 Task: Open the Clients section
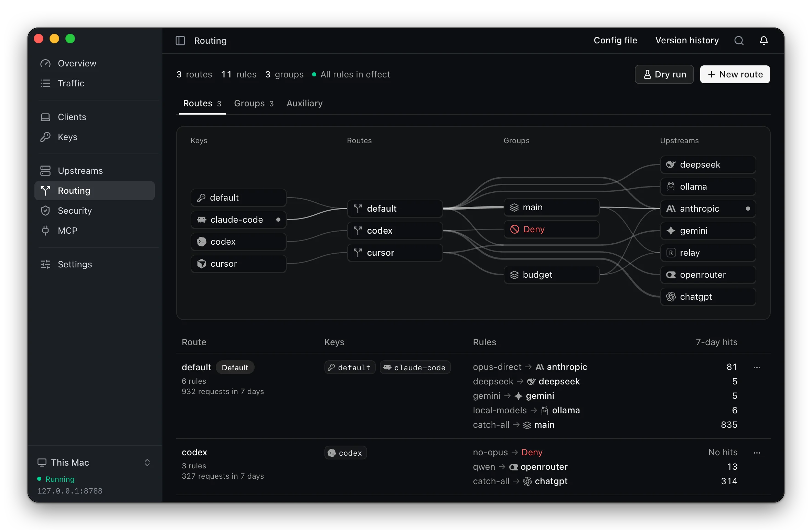[x=95, y=117]
